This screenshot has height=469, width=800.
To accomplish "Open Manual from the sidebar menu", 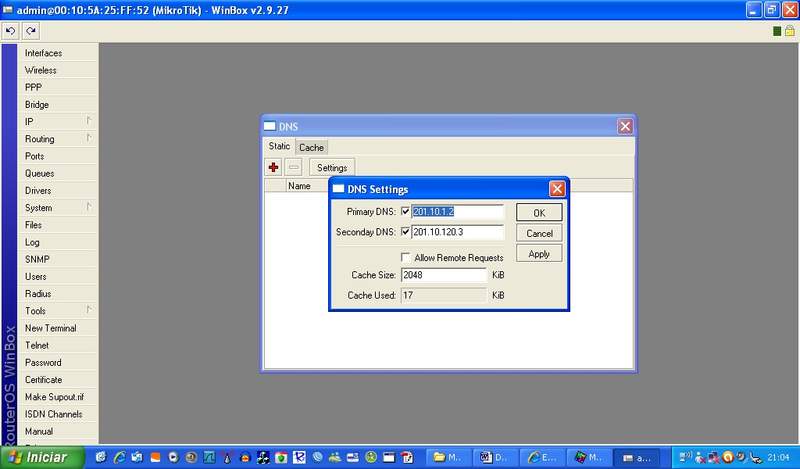I will [57, 431].
